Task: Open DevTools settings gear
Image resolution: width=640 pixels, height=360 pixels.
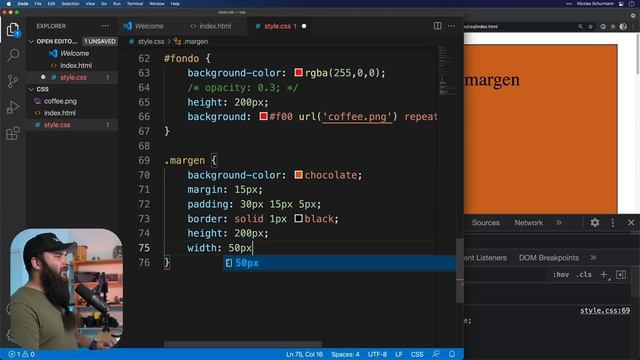Action: 595,222
